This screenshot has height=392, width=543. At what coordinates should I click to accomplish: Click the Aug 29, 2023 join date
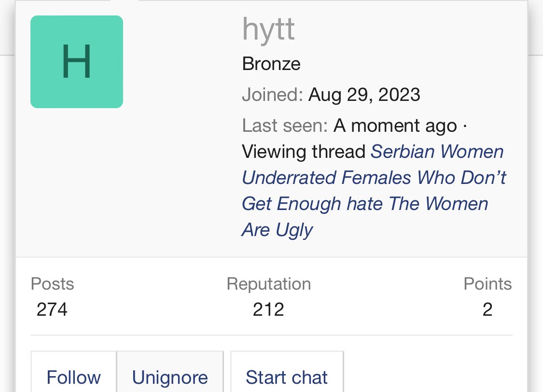click(x=364, y=95)
